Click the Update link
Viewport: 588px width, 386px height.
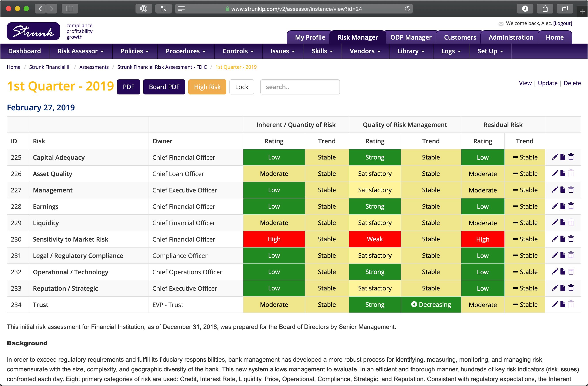tap(548, 83)
